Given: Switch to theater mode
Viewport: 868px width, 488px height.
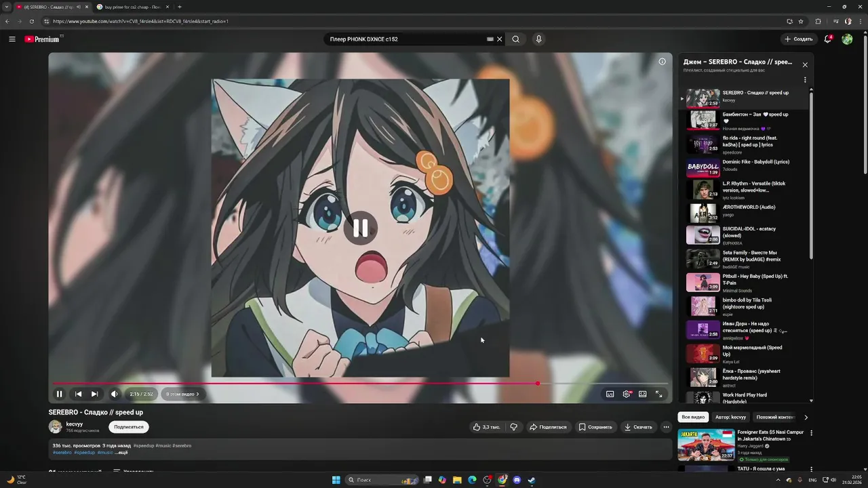Looking at the screenshot, I should click(x=642, y=394).
